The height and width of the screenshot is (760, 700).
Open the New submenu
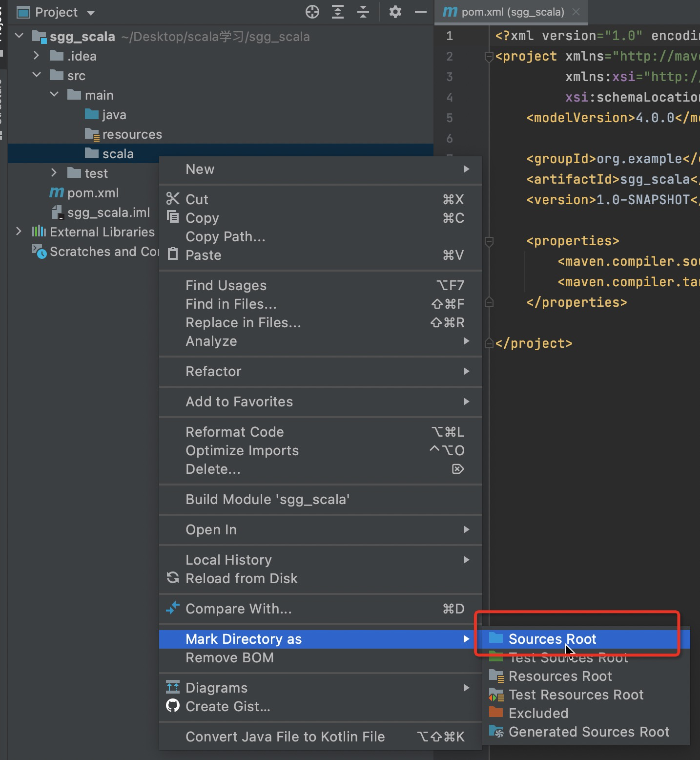pyautogui.click(x=321, y=169)
